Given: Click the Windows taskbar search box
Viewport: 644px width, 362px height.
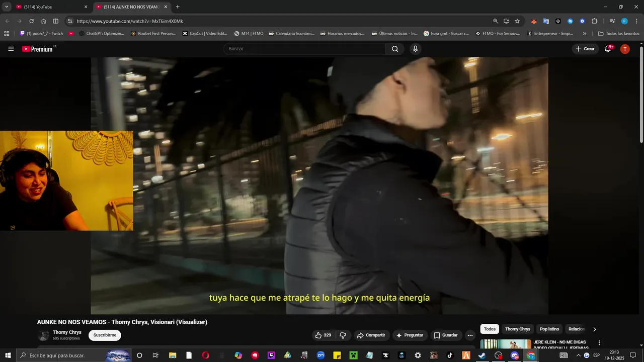Looking at the screenshot, I should 74,355.
